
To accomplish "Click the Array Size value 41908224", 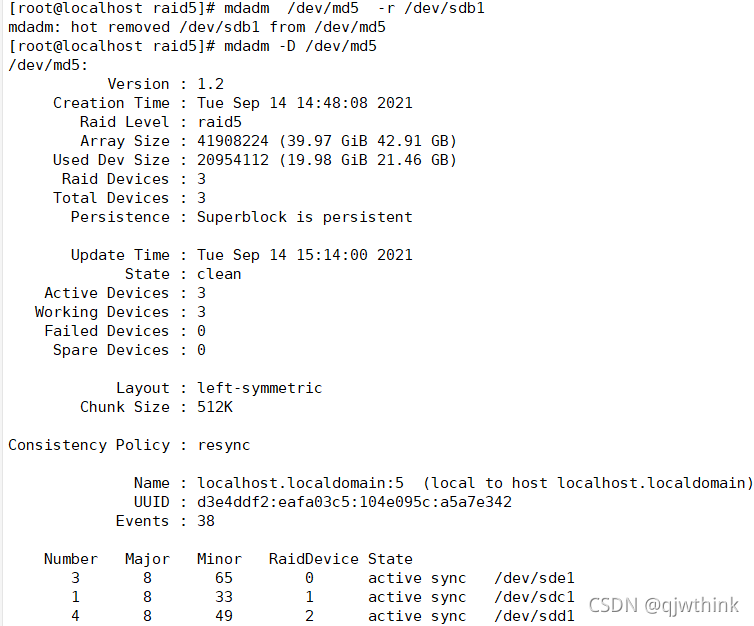I will pos(232,141).
